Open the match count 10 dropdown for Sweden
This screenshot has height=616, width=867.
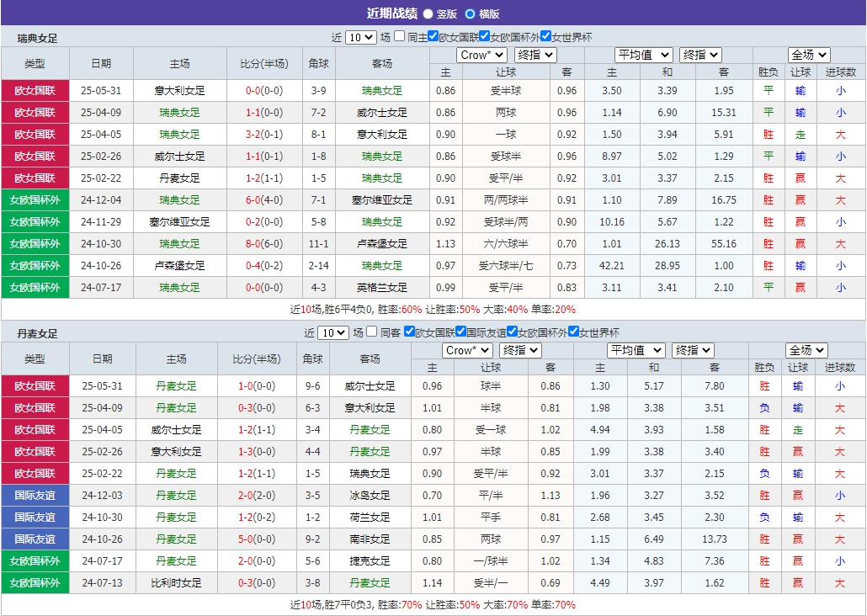(361, 37)
